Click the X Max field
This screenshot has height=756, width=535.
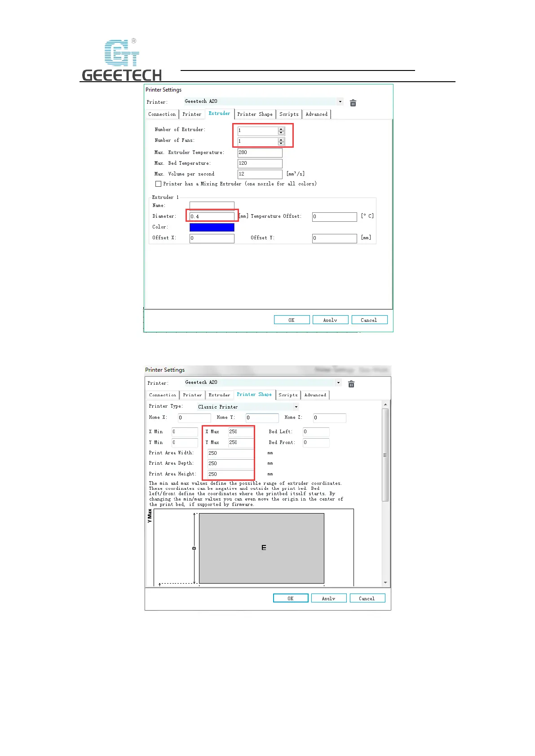tap(241, 432)
